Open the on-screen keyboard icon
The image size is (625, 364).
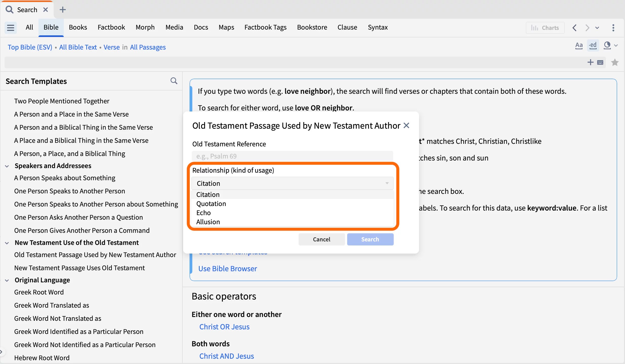tap(600, 62)
